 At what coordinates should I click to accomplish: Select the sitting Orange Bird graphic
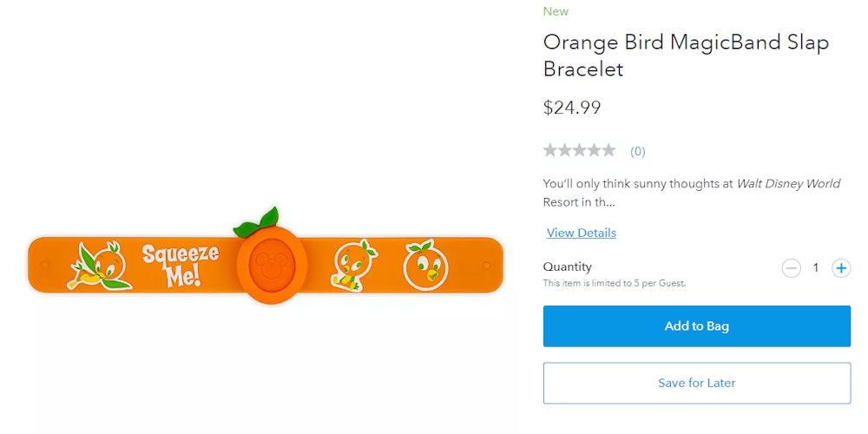click(x=353, y=266)
